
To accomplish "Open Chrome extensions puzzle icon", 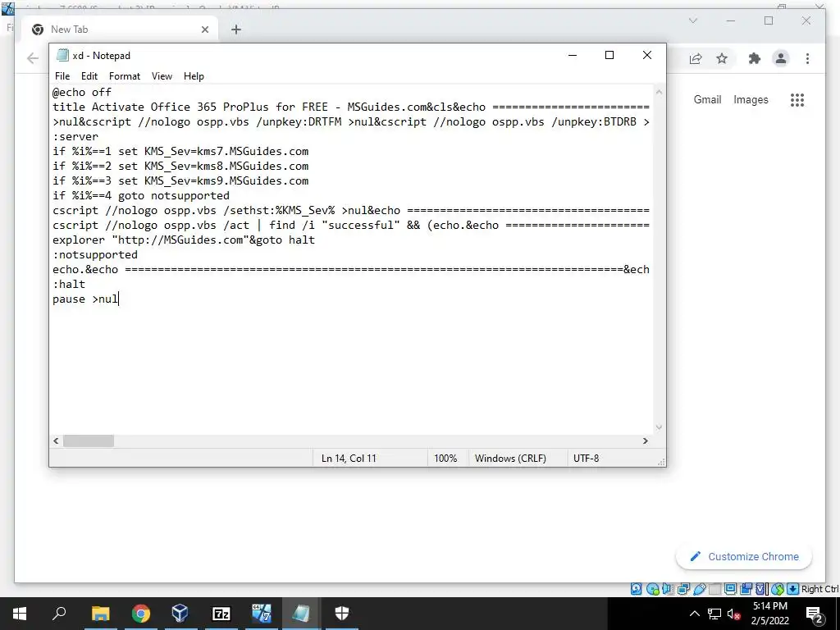I will click(x=755, y=58).
